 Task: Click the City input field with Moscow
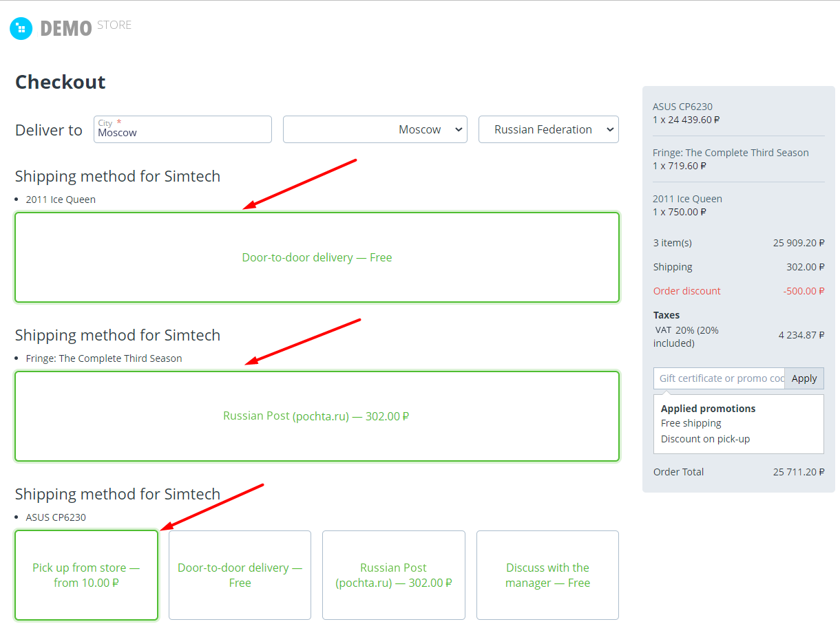pyautogui.click(x=182, y=129)
